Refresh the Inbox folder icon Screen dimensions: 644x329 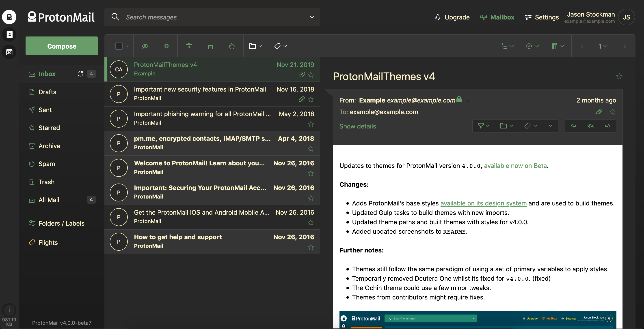click(80, 74)
